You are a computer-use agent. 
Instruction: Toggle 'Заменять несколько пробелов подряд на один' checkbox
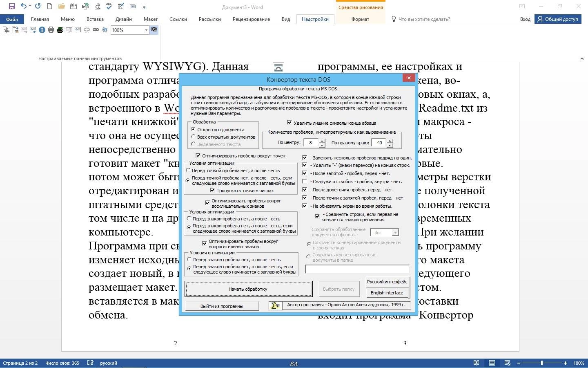[305, 157]
